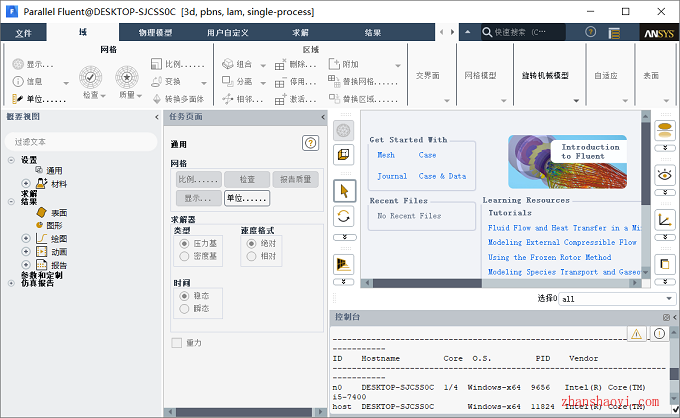The width and height of the screenshot is (680, 418).
Task: Switch to User-Defined (用户自定义) ribbon tab
Action: click(x=228, y=33)
